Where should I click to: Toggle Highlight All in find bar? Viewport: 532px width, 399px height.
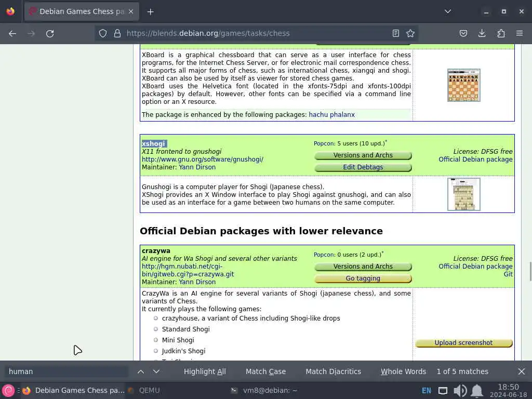coord(205,371)
